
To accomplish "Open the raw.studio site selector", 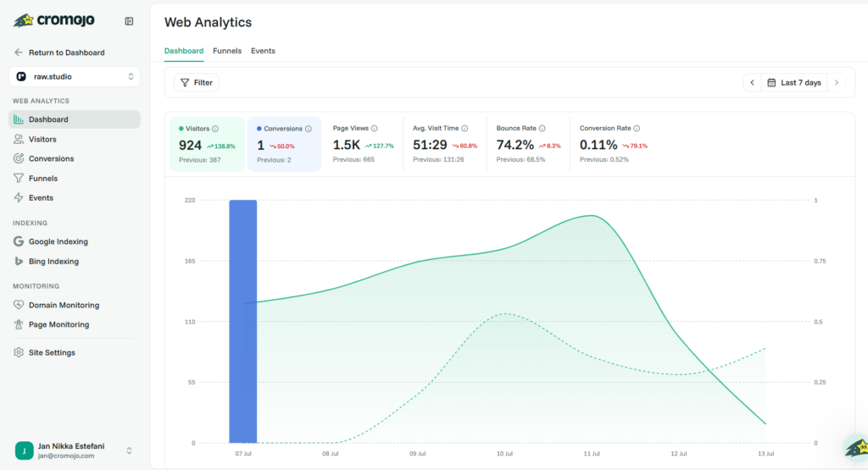I will (x=75, y=76).
